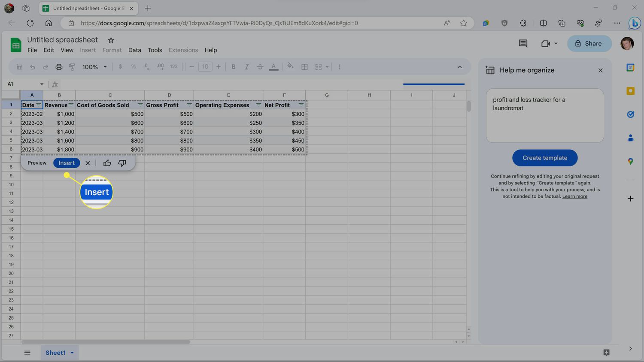Click the thumbs up feedback icon

coord(107,163)
